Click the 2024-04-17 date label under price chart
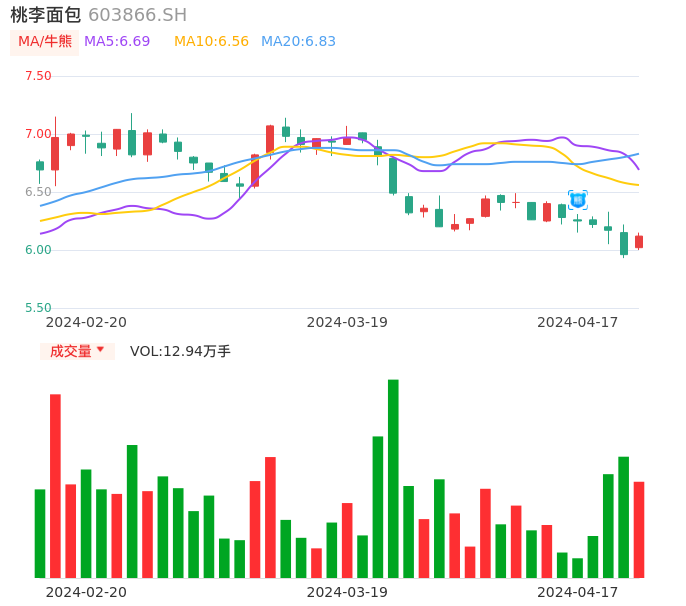686x606 pixels. click(578, 322)
